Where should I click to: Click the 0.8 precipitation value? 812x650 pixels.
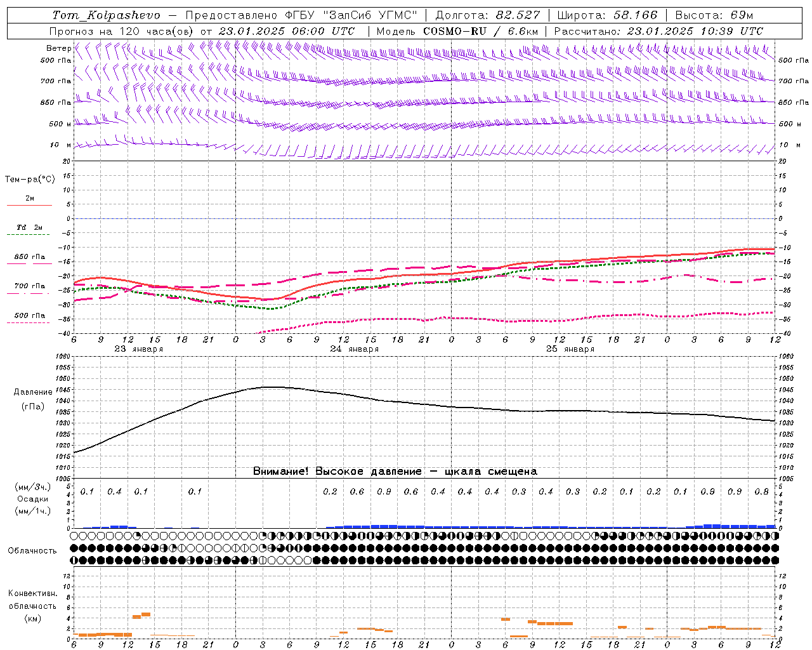point(761,491)
